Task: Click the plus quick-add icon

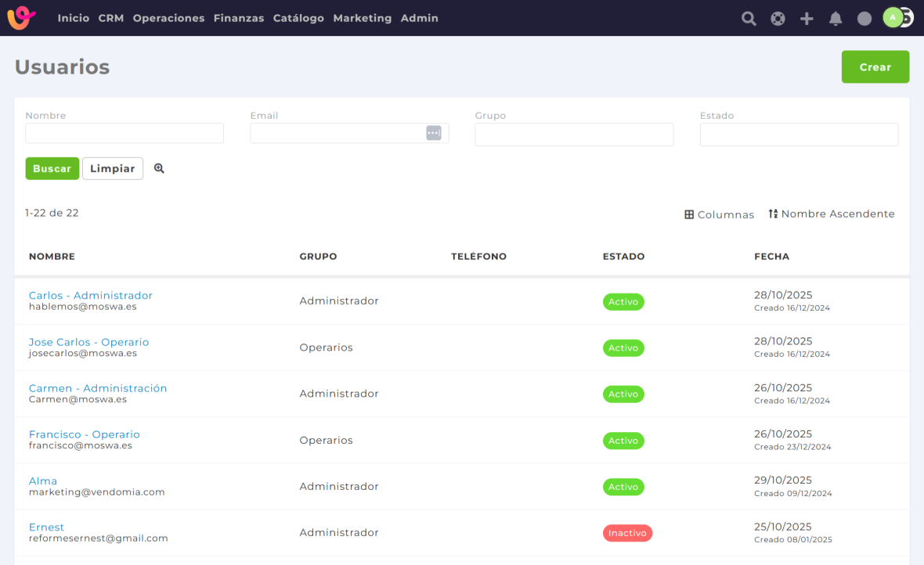Action: tap(807, 19)
